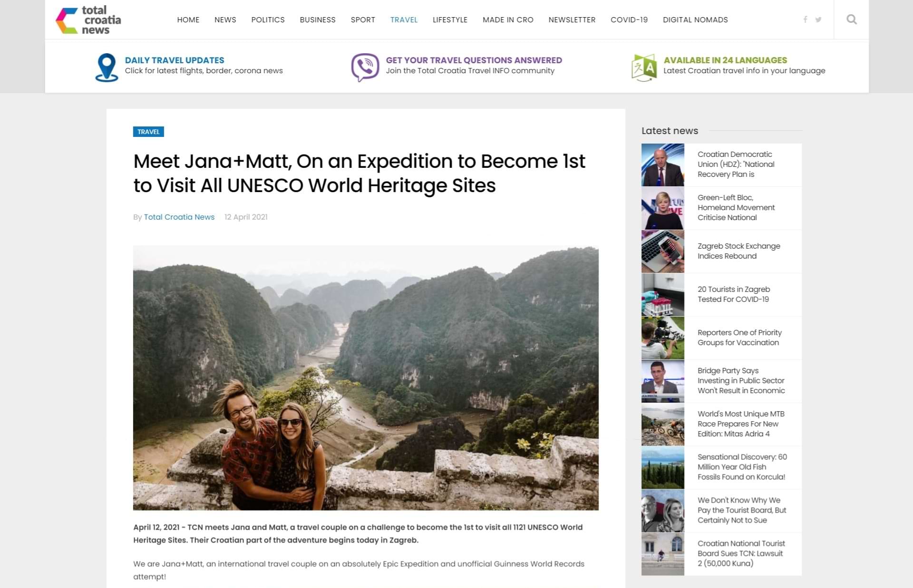Screen dimensions: 913x588
Task: Open Total Croatia News author link
Action: [x=179, y=217]
